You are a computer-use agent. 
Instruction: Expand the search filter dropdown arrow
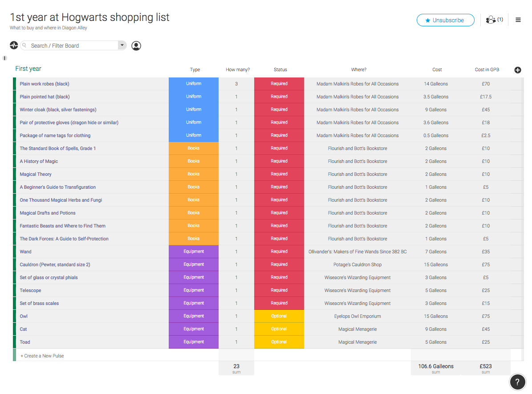[x=122, y=45]
